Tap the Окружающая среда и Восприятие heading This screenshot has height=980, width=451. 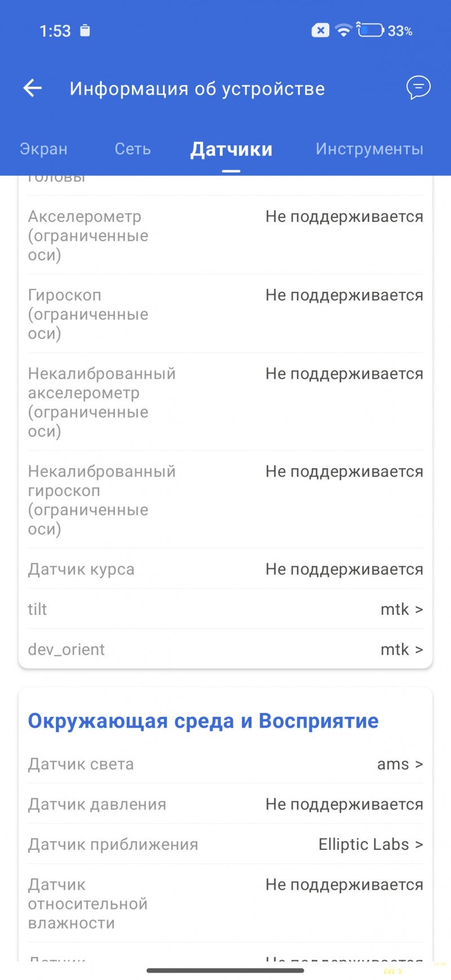pyautogui.click(x=203, y=721)
